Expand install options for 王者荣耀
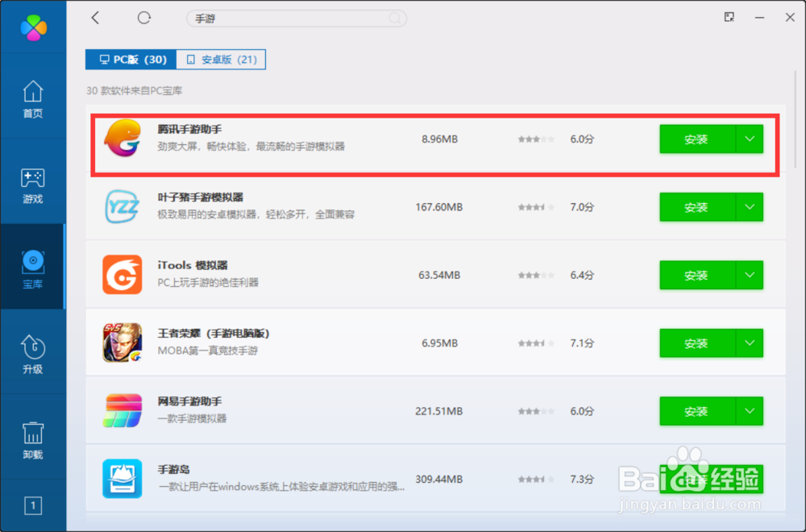 pyautogui.click(x=750, y=343)
